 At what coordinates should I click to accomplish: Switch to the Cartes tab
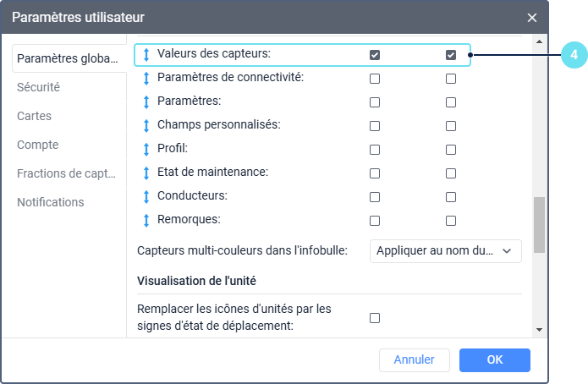(x=34, y=116)
